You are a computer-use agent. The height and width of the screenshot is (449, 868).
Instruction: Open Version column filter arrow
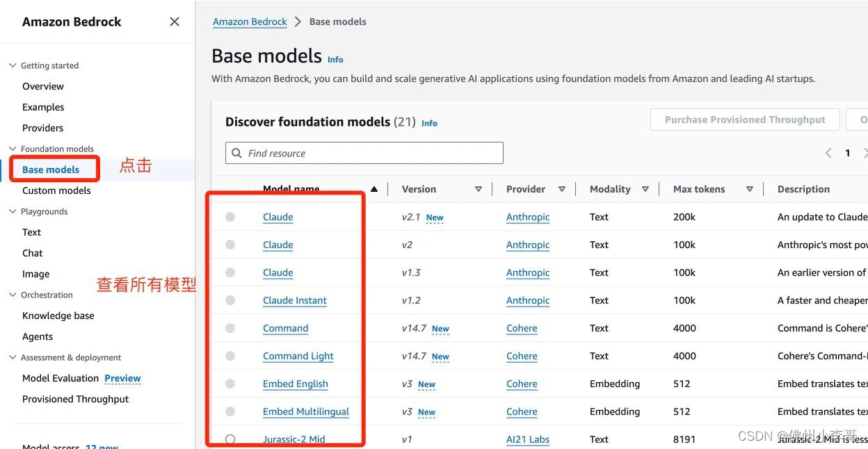tap(479, 189)
